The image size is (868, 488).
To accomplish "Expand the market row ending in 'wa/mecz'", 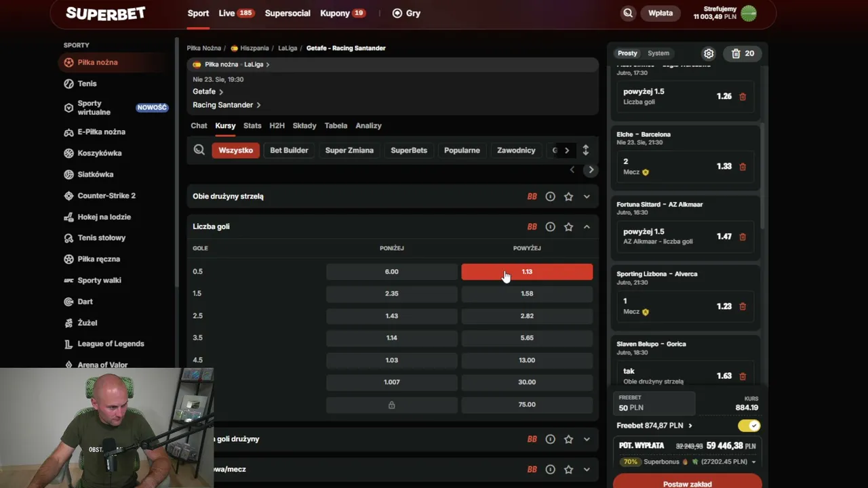I will click(x=587, y=470).
